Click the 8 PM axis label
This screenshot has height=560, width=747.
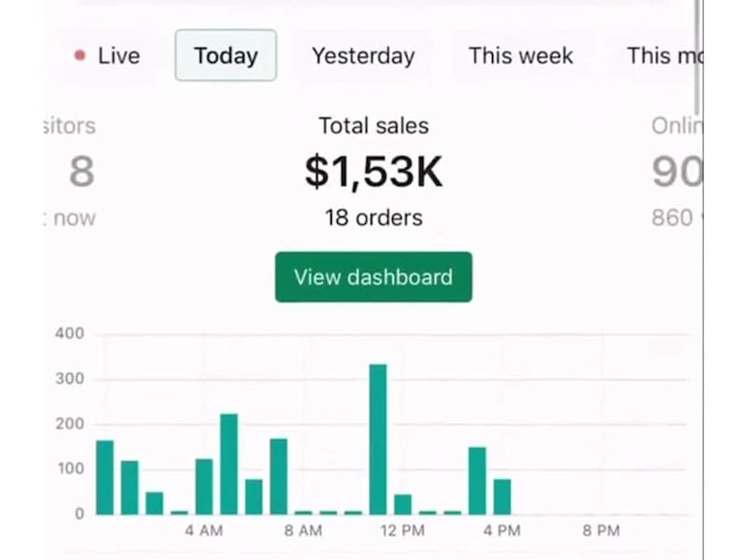601,531
